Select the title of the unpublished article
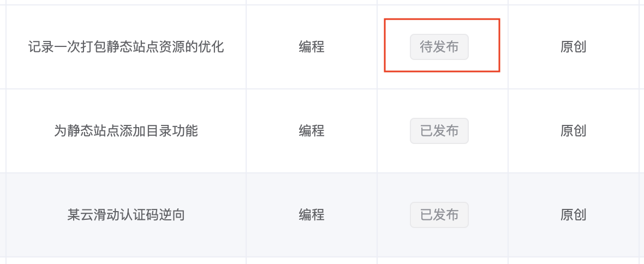The width and height of the screenshot is (644, 264). (x=126, y=47)
